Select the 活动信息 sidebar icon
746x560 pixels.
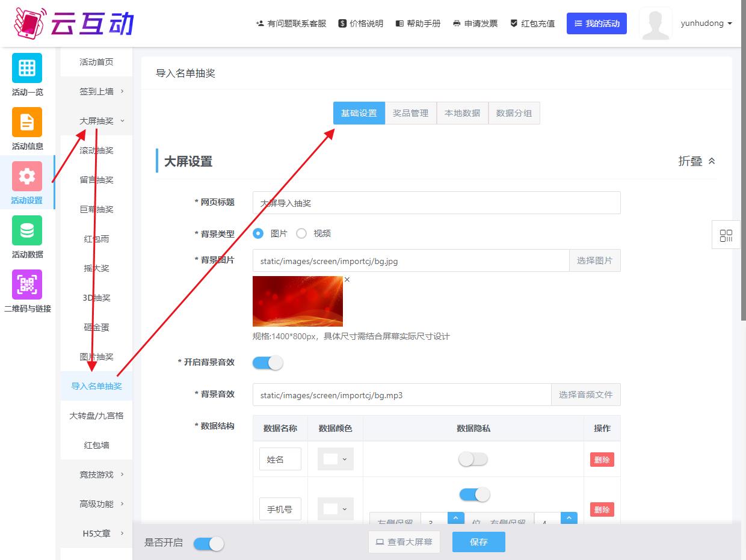click(26, 128)
